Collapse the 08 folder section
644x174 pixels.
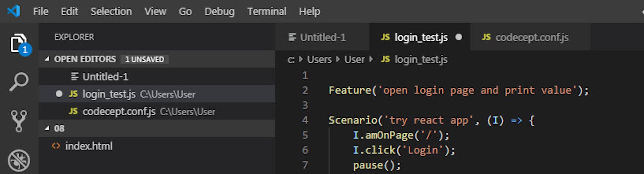pos(47,128)
